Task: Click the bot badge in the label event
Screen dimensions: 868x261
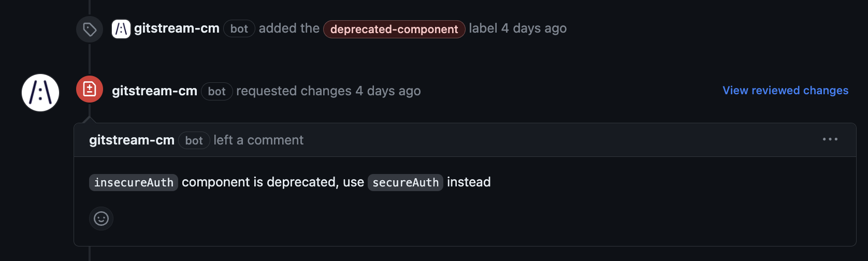Action: pos(239,29)
